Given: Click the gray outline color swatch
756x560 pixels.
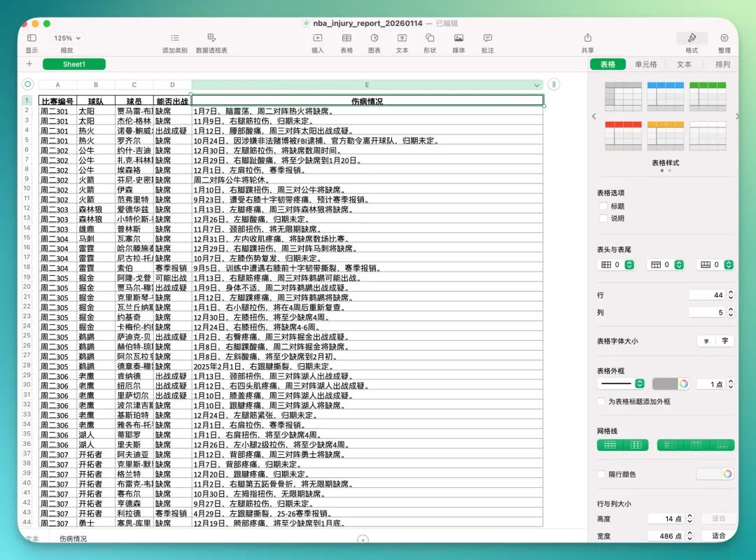Looking at the screenshot, I should coord(665,384).
